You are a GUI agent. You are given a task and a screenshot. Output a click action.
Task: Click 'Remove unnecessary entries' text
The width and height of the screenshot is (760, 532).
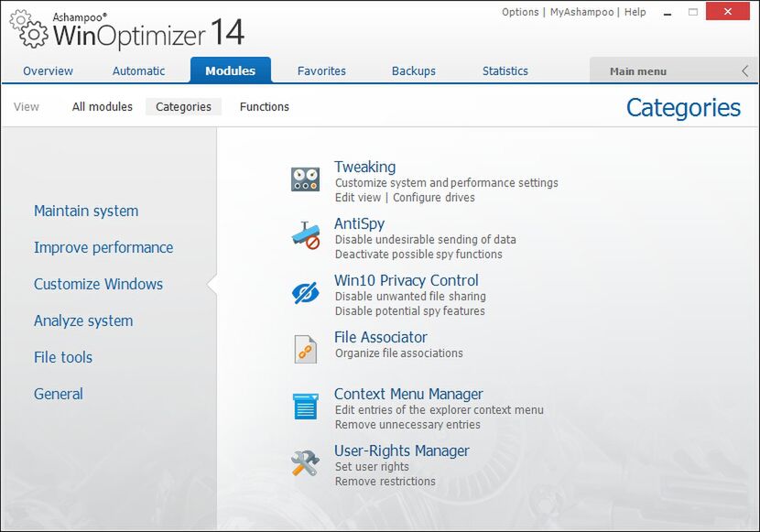click(407, 425)
